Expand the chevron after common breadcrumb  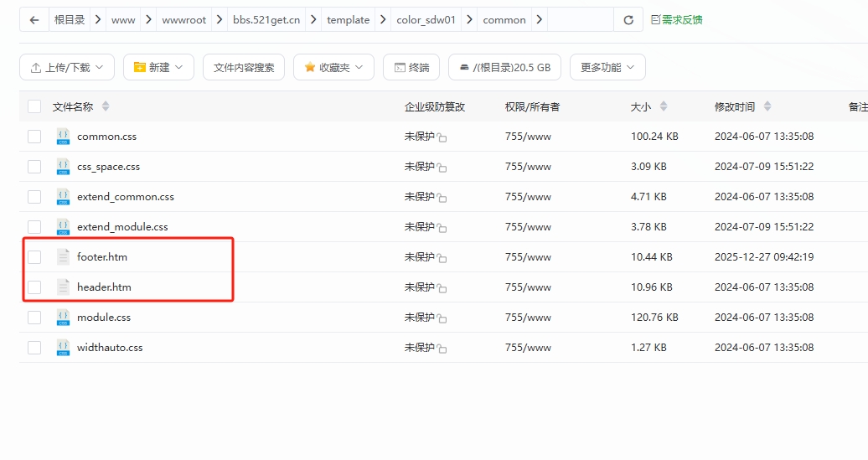point(540,20)
